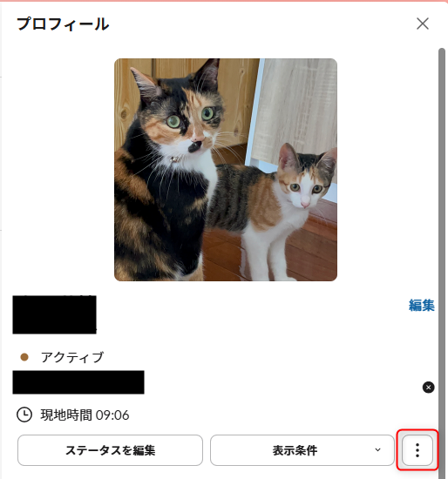Click the プロフィール panel title
This screenshot has height=479, width=448.
coord(63,24)
